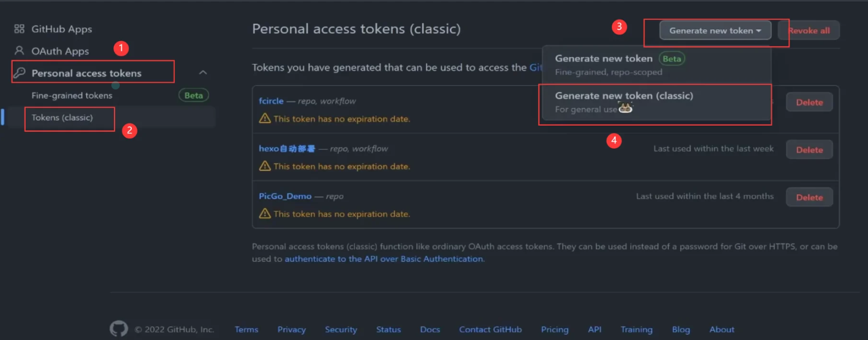
Task: Click warning icon beside the PicGo_Demo token
Action: click(x=265, y=214)
